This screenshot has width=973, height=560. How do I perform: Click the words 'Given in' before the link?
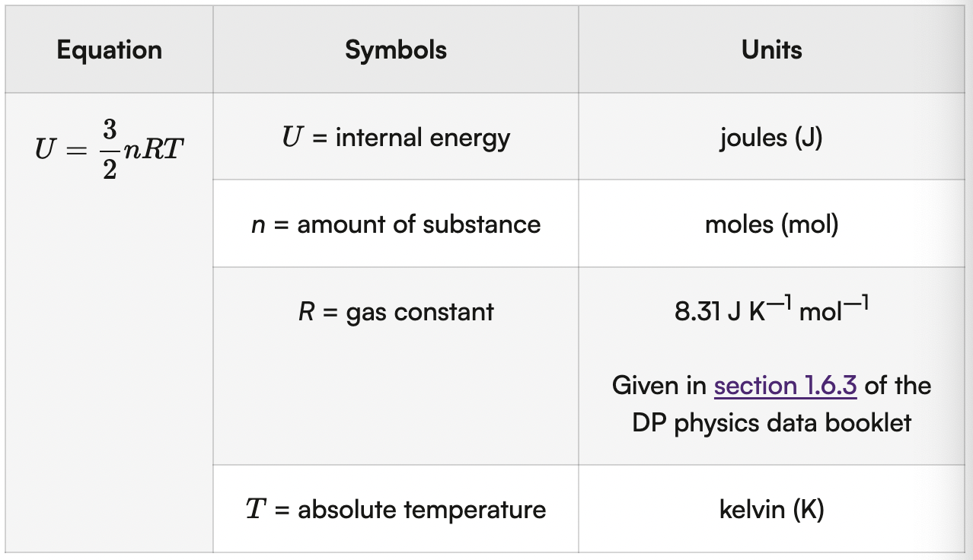click(659, 386)
